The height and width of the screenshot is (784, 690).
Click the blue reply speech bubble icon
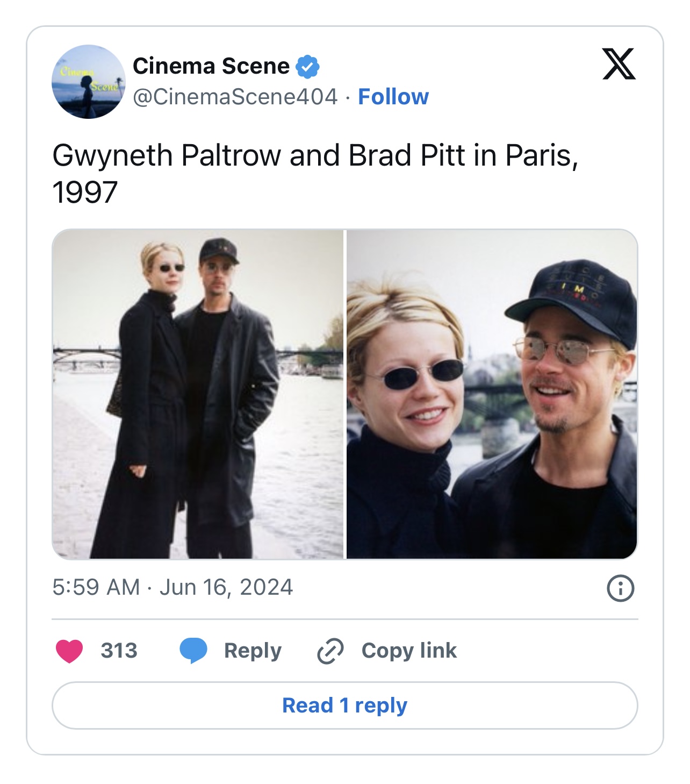(193, 651)
